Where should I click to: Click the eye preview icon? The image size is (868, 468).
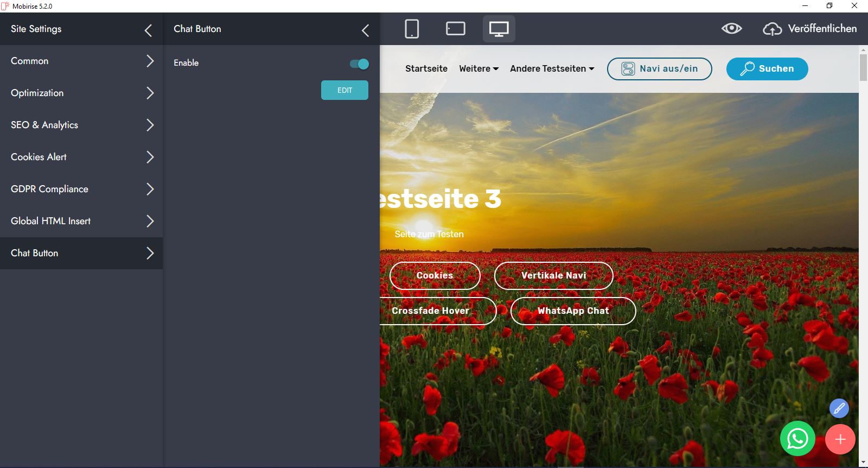click(731, 29)
